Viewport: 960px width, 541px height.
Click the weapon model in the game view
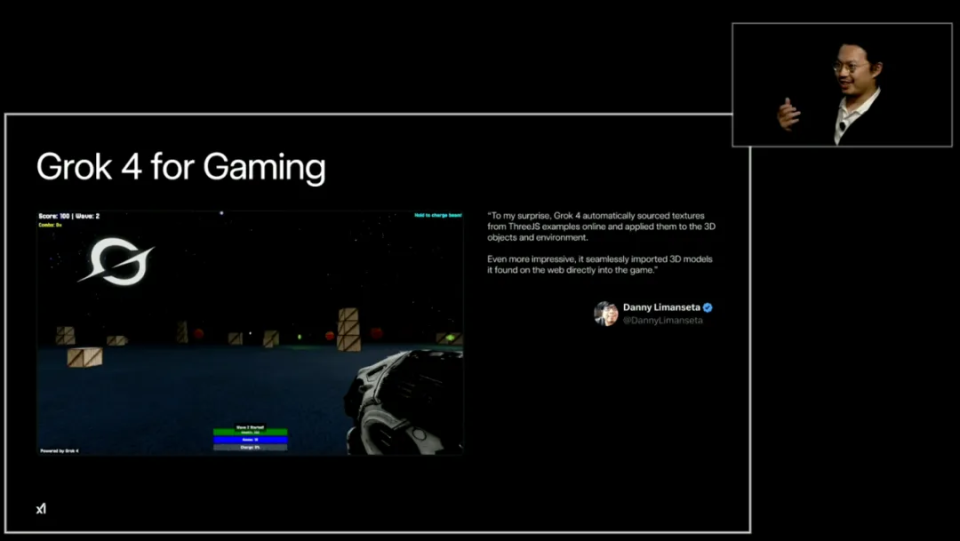pos(403,401)
